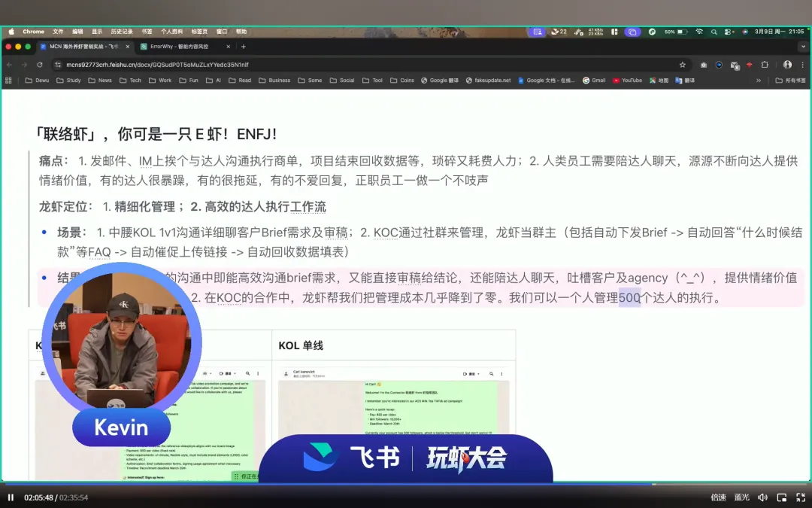Open the 蓝光 video quality menu

point(741,497)
